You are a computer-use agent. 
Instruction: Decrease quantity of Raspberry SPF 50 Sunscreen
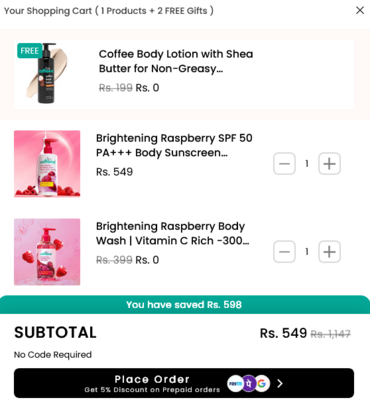click(x=284, y=164)
